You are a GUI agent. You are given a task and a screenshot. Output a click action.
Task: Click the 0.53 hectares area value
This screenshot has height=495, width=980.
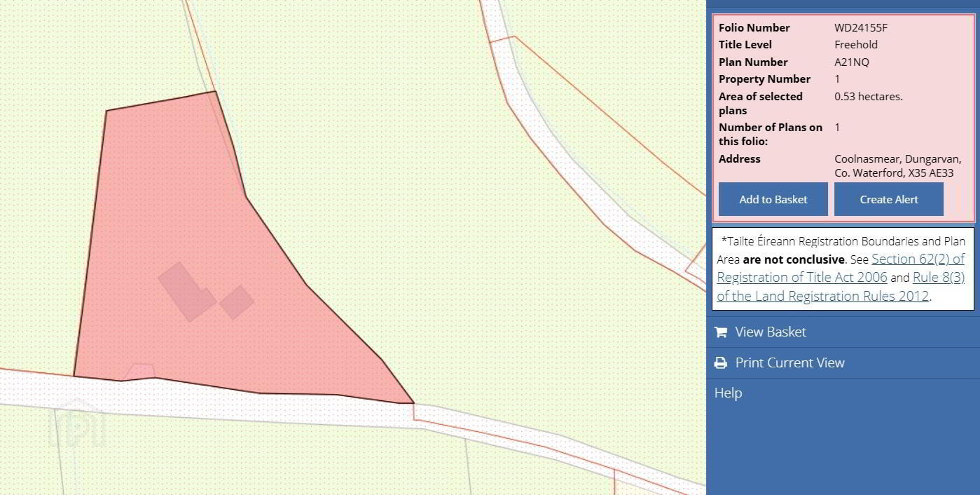click(869, 96)
